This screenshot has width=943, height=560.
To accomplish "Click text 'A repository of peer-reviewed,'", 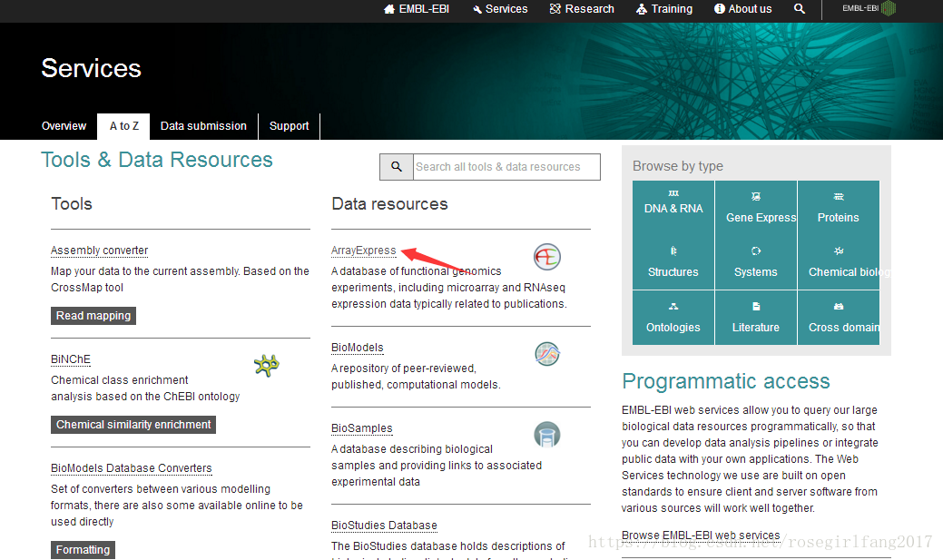I will (404, 368).
